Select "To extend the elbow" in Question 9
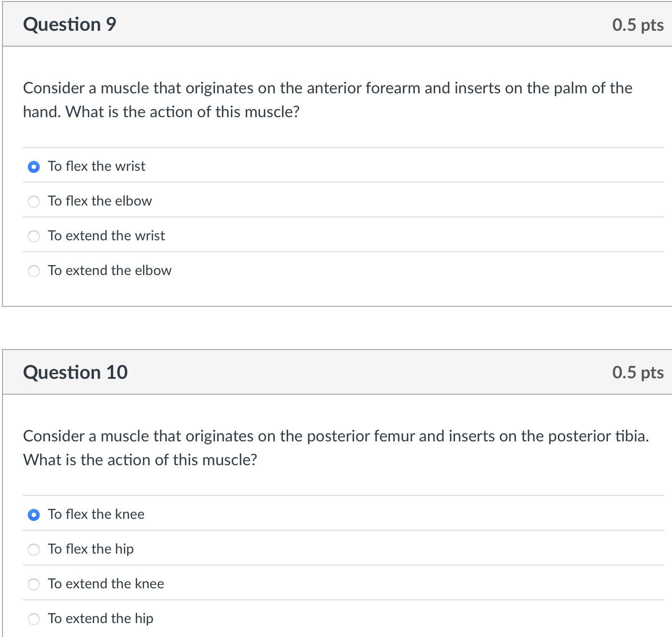Screen dimensions: 672x637 33,271
